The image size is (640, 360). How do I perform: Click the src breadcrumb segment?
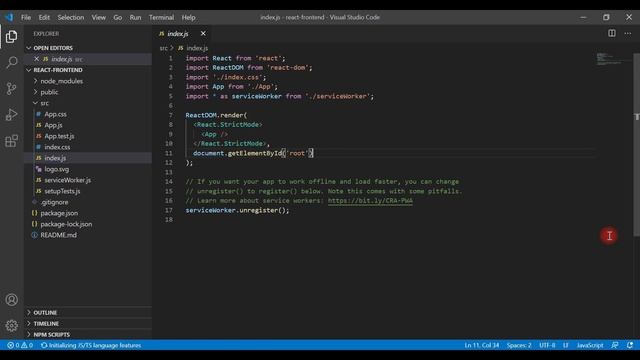click(163, 48)
